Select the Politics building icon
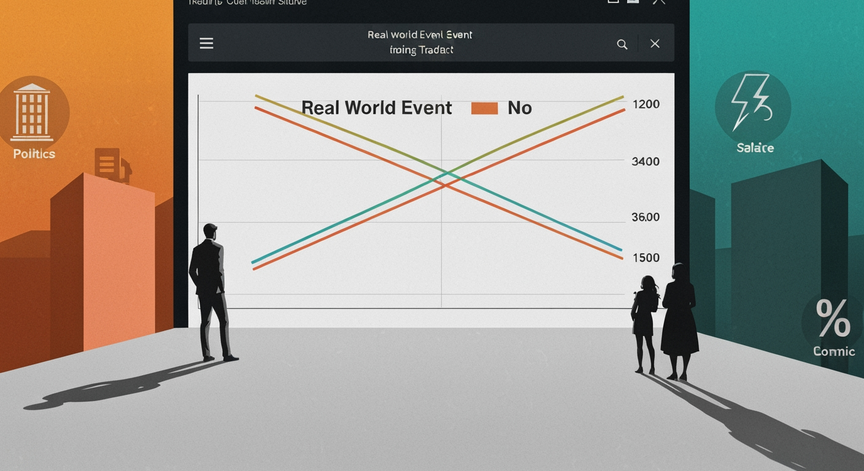The height and width of the screenshot is (471, 864). coord(32,112)
